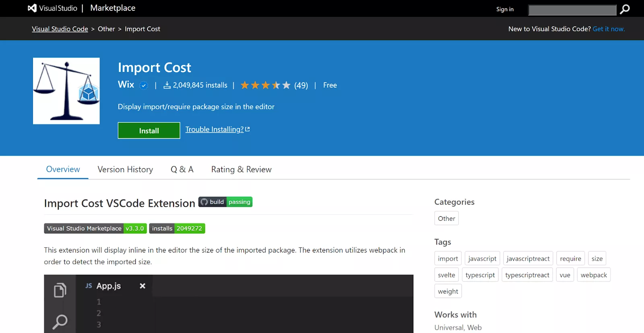Open the Q & A tab
The height and width of the screenshot is (333, 644).
tap(182, 169)
